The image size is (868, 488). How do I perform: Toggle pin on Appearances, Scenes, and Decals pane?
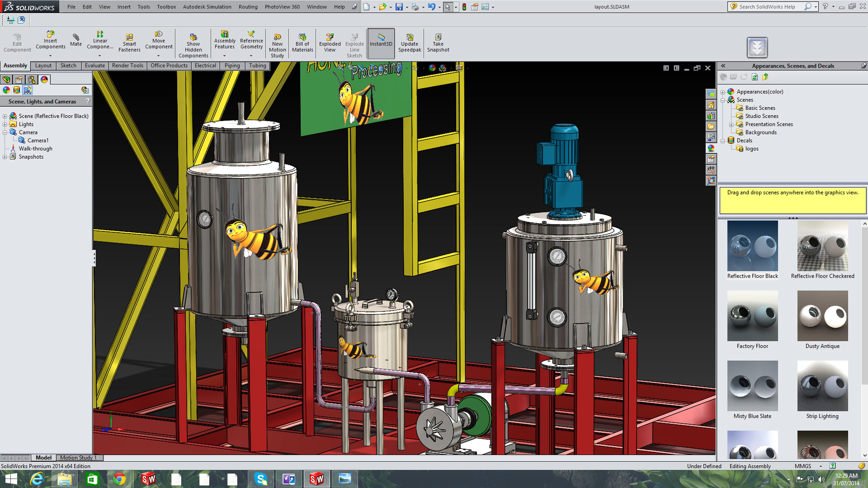(863, 66)
